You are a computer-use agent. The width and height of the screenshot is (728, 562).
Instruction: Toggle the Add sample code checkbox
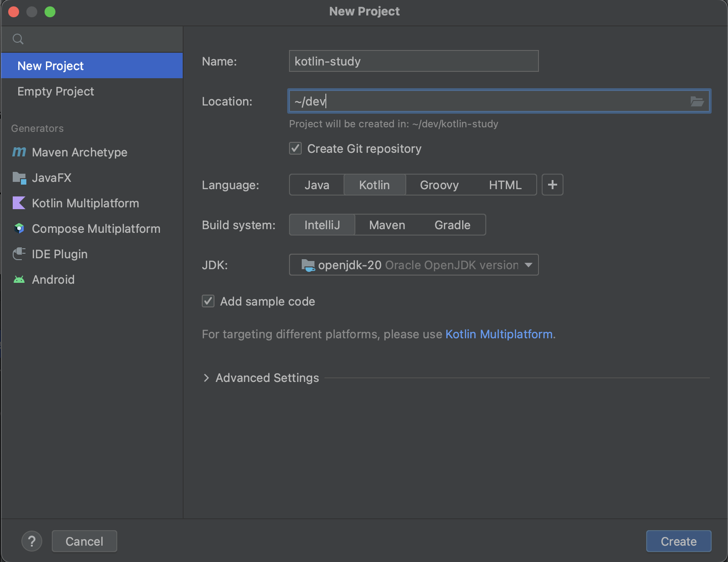(208, 301)
